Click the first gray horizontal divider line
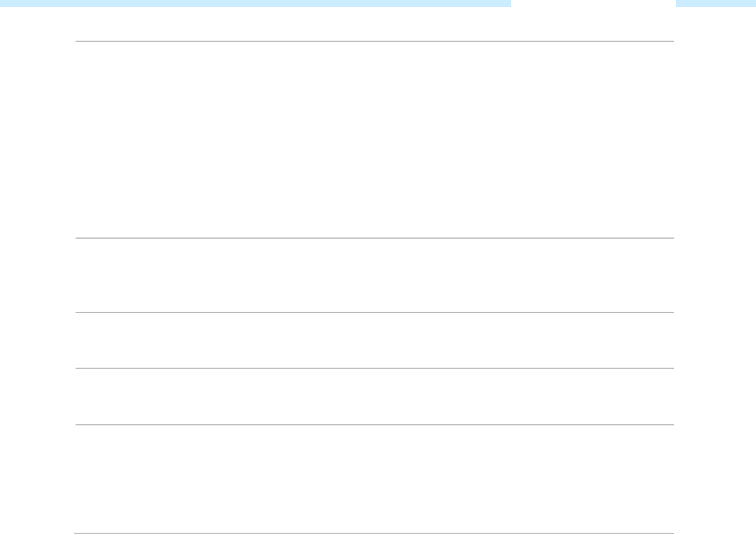Image resolution: width=756 pixels, height=534 pixels. [375, 41]
